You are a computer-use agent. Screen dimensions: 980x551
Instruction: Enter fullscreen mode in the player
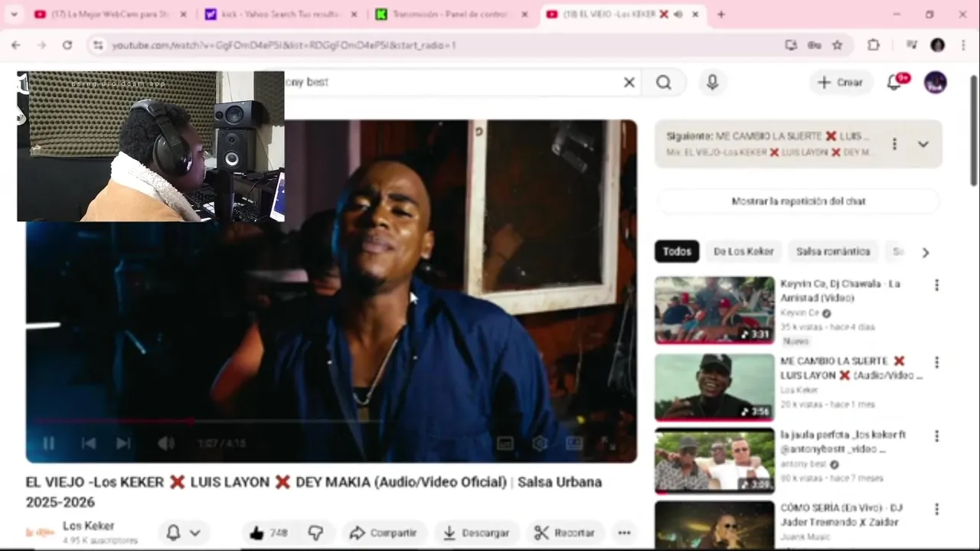[608, 443]
